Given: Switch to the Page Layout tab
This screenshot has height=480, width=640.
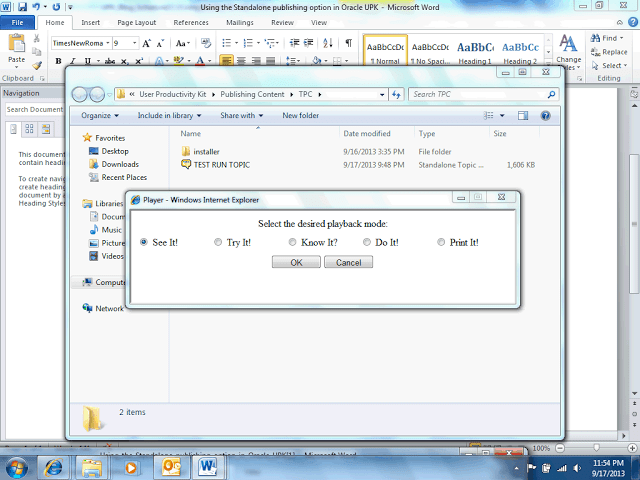Looking at the screenshot, I should (136, 22).
